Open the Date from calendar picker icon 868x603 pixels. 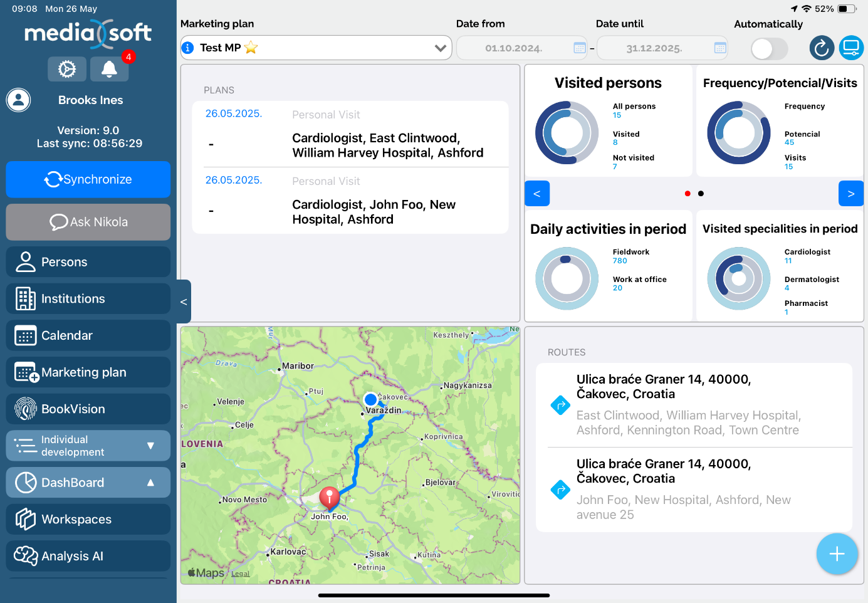[x=580, y=48]
